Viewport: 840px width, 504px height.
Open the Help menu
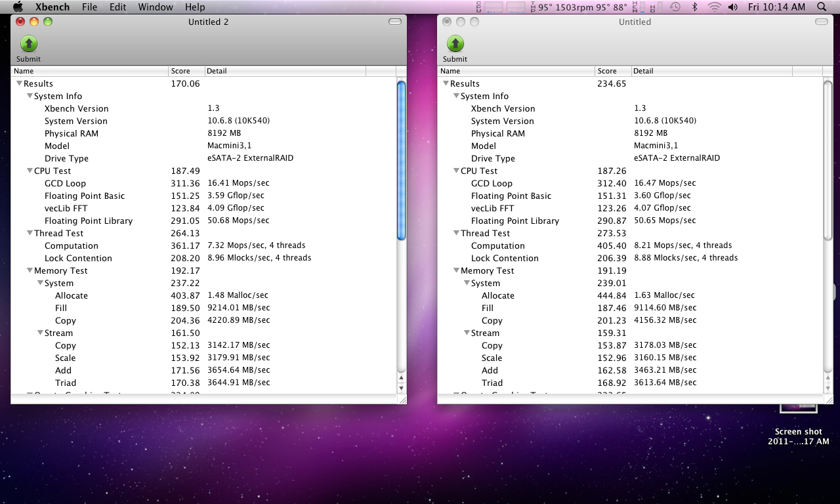195,7
